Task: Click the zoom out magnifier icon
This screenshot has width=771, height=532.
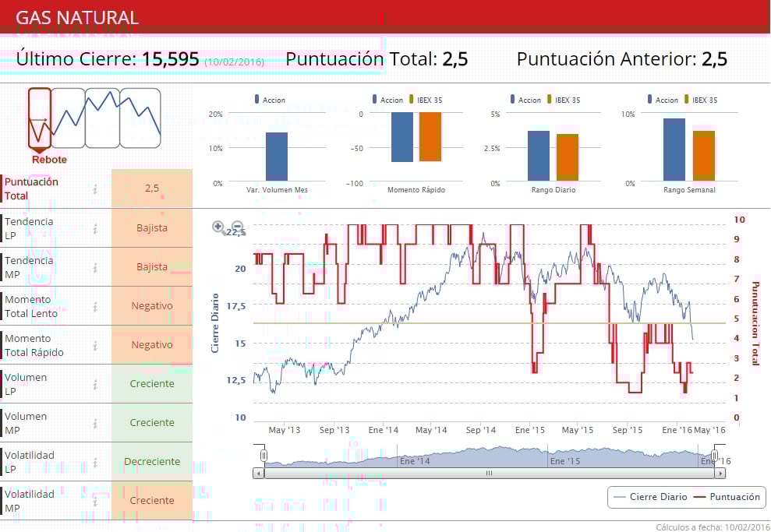Action: pos(238,227)
